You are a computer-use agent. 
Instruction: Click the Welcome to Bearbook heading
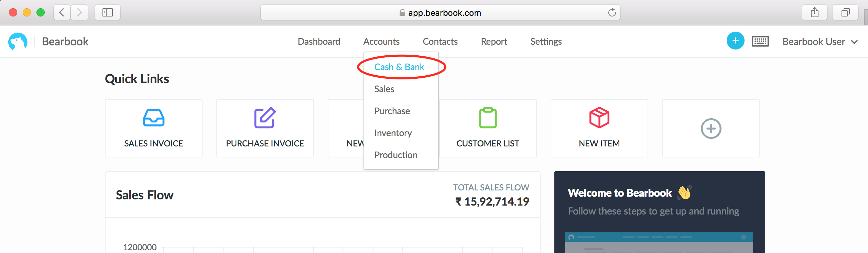pyautogui.click(x=620, y=193)
